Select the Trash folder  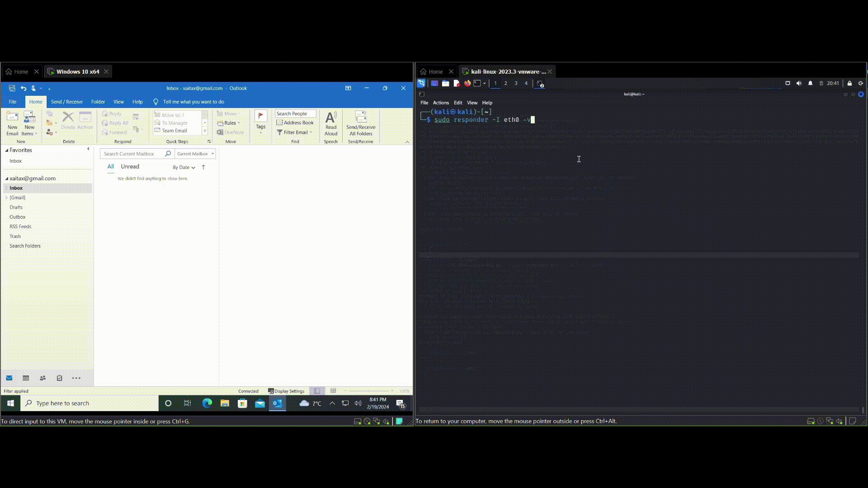[15, 236]
